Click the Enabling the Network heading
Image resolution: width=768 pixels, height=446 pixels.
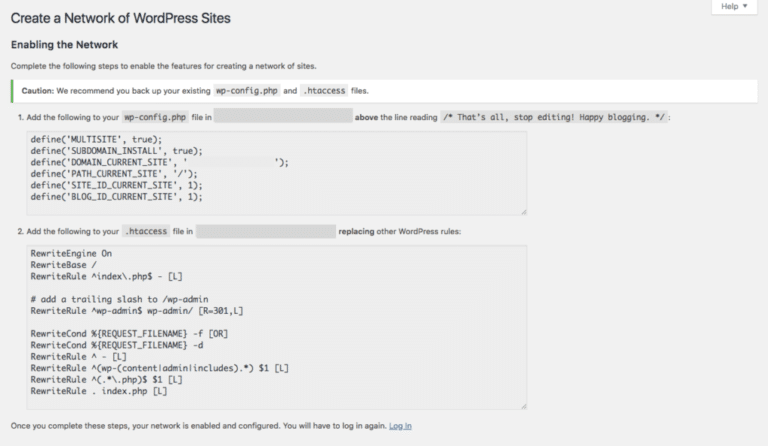click(x=64, y=45)
